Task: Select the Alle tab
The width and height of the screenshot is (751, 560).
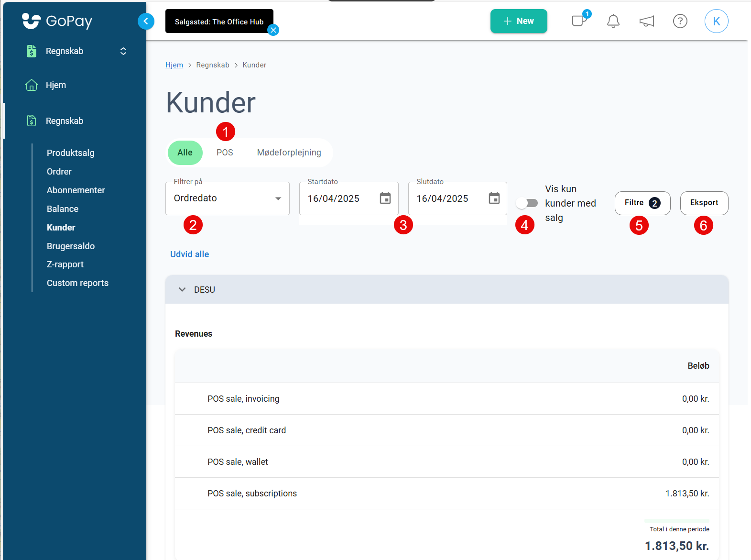Action: (x=185, y=153)
